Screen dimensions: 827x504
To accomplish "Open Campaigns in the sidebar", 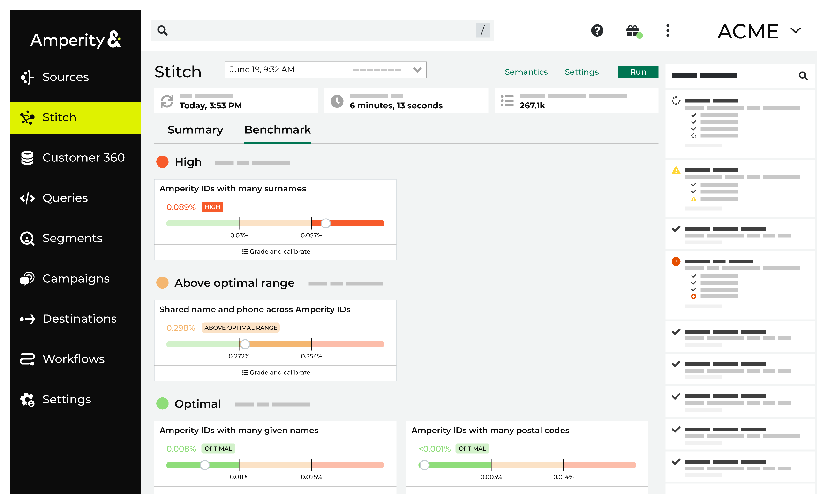I will [75, 278].
